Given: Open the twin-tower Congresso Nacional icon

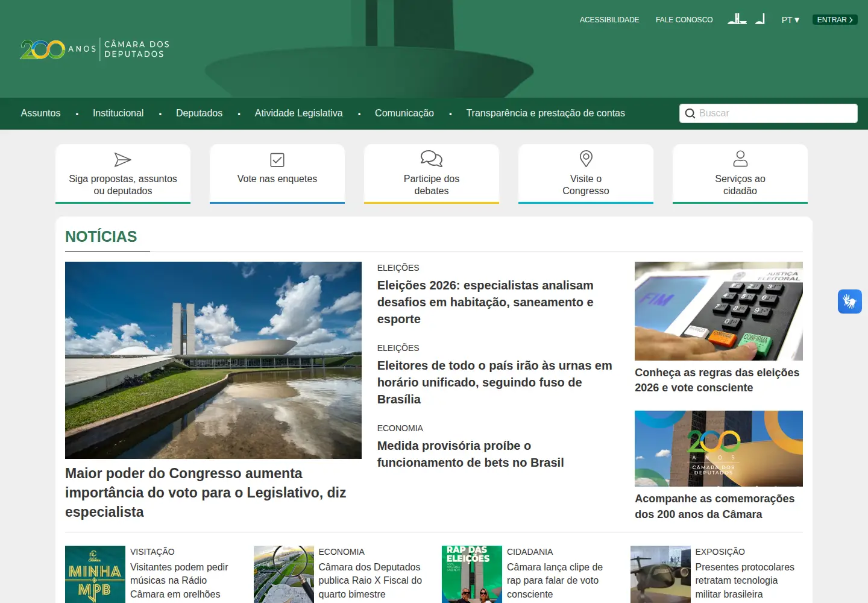Looking at the screenshot, I should tap(737, 19).
